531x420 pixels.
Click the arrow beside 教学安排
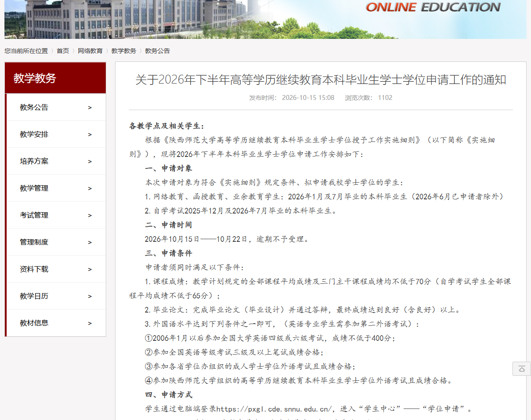click(90, 134)
